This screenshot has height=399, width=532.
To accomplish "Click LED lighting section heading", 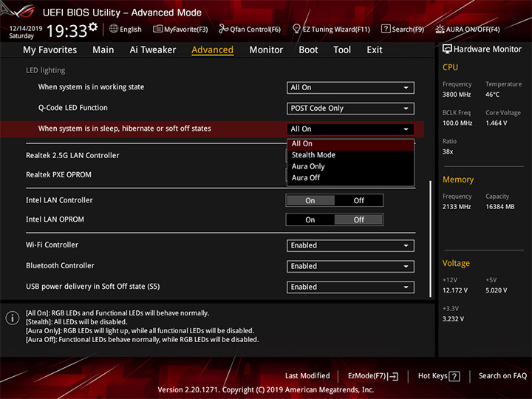I will [x=46, y=70].
